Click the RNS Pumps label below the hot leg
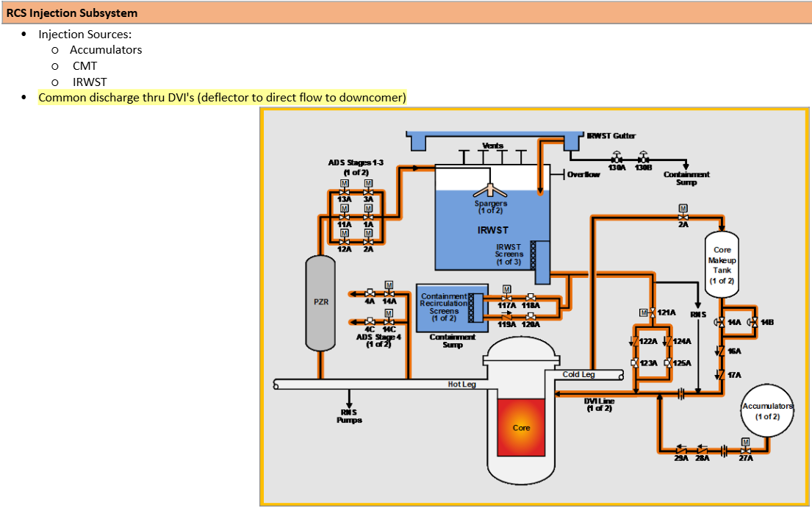Image resolution: width=812 pixels, height=508 pixels. tap(349, 416)
